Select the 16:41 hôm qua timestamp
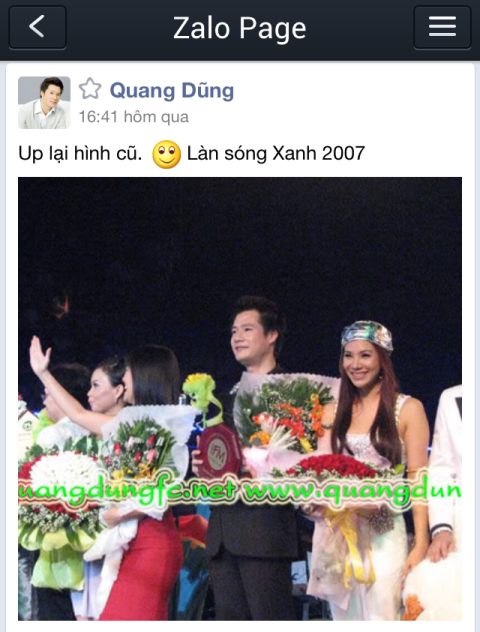 coord(133,117)
